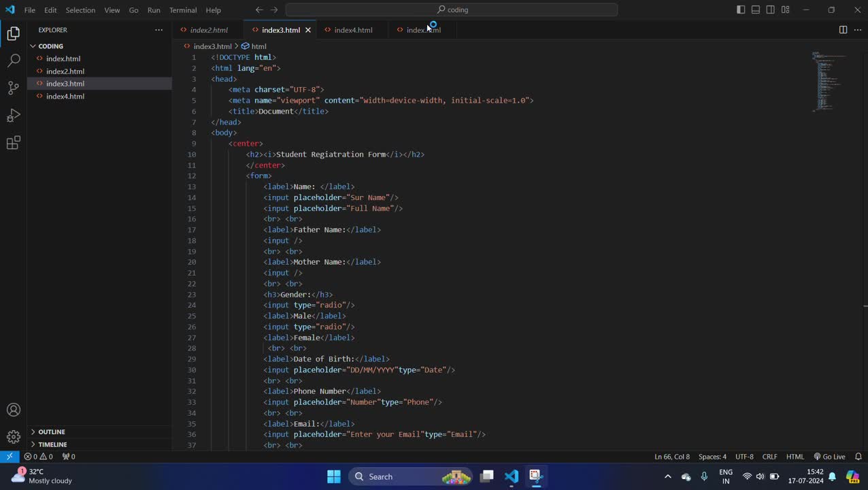Viewport: 868px width, 490px height.
Task: Click the notifications bell in status bar
Action: point(858,457)
